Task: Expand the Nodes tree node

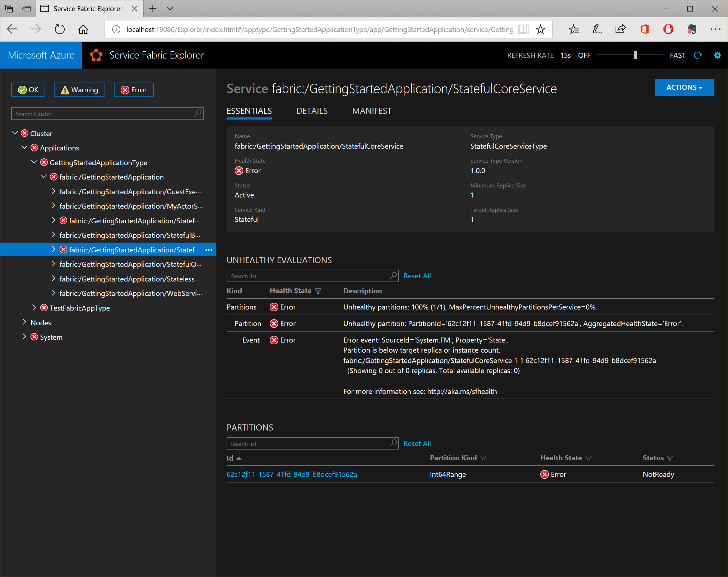Action: coord(24,322)
